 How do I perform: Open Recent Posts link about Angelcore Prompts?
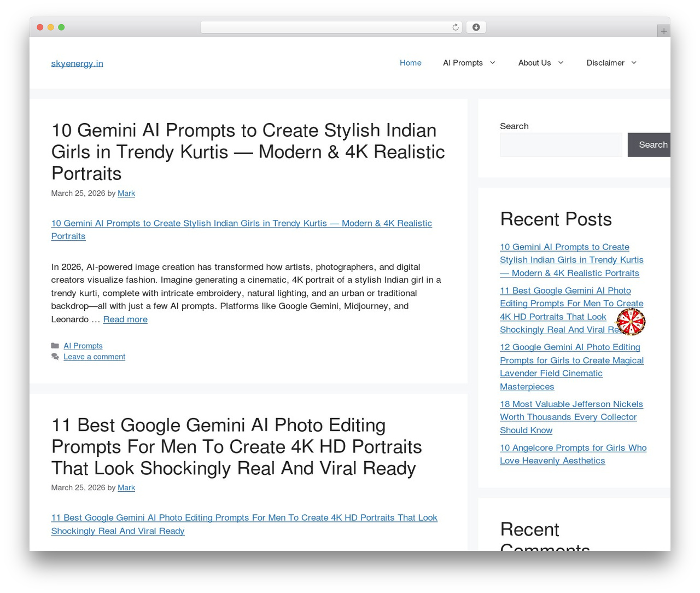573,455
